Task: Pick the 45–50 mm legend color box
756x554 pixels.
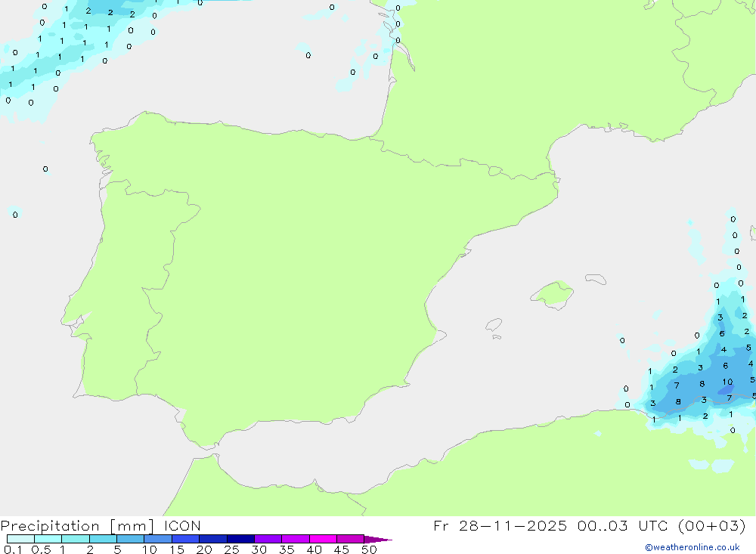Action: point(350,539)
